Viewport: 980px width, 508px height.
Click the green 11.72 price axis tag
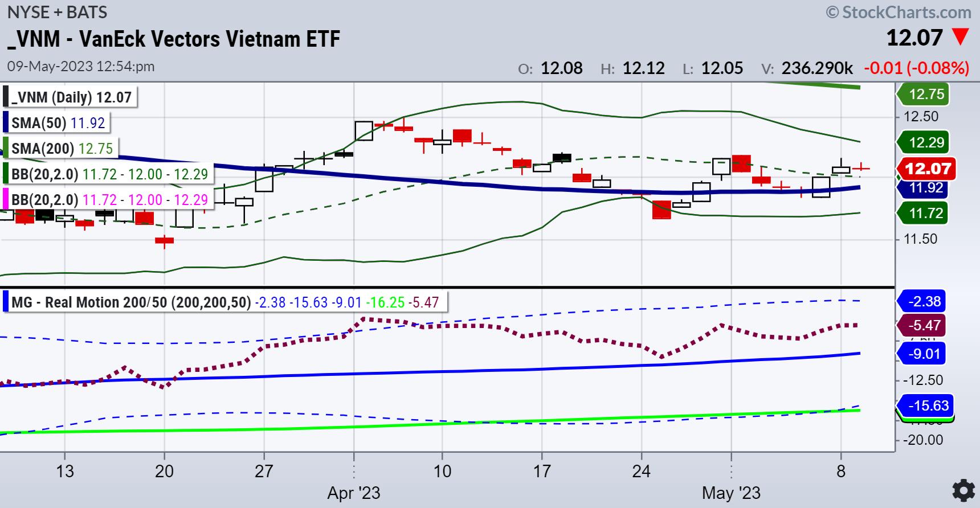923,213
